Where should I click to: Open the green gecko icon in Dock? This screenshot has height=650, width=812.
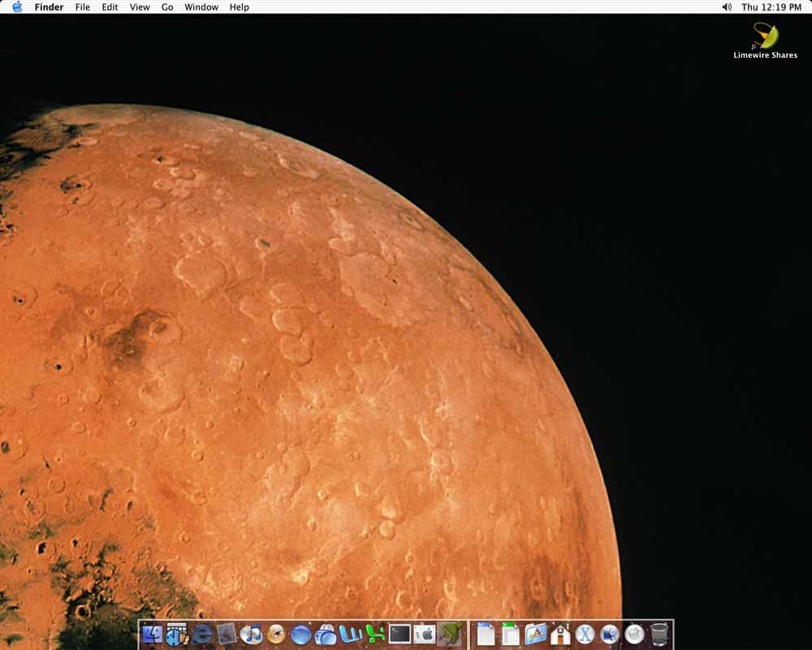(x=450, y=635)
